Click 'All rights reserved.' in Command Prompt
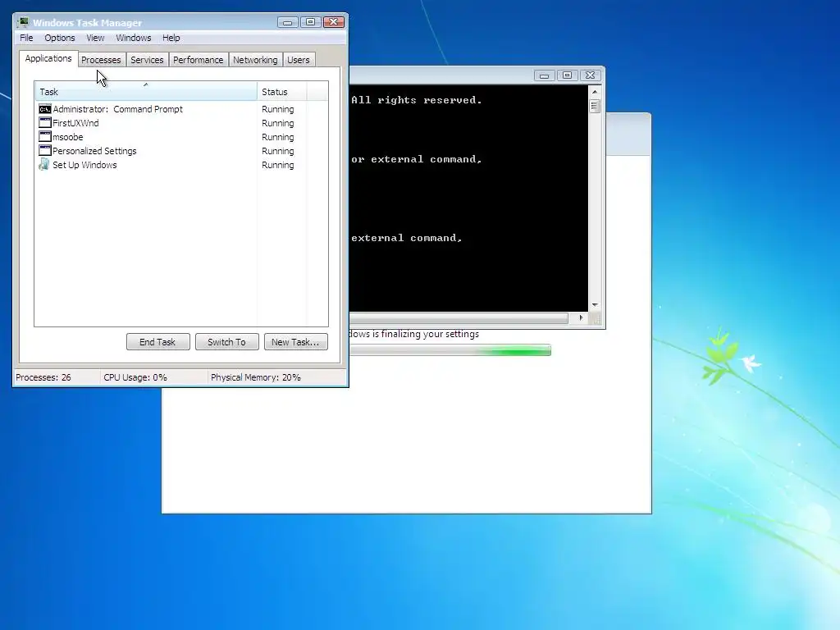 tap(416, 100)
